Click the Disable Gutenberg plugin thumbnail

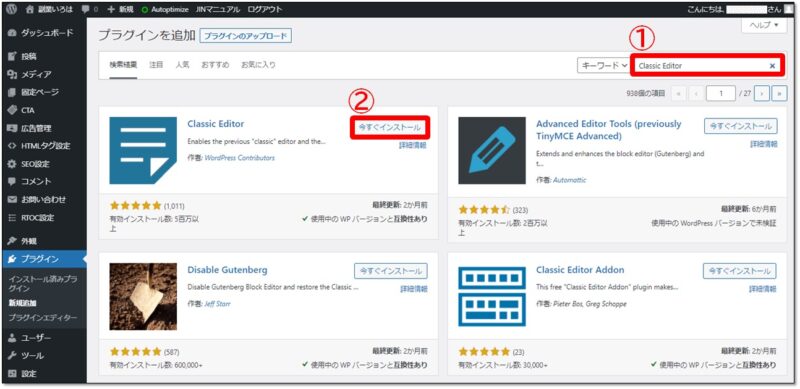[143, 297]
